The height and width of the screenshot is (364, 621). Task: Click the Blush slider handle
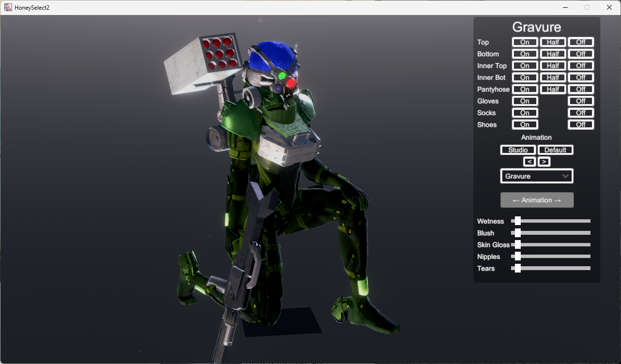(x=517, y=233)
